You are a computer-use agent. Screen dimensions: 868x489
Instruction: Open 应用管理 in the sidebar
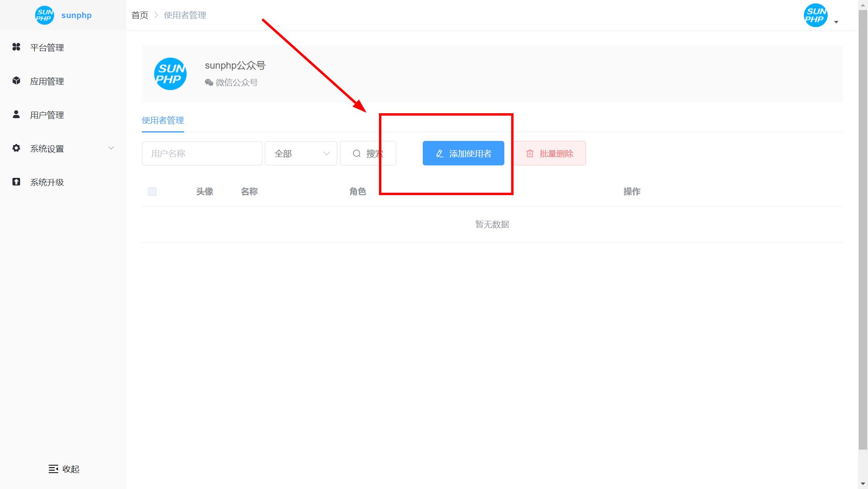63,81
